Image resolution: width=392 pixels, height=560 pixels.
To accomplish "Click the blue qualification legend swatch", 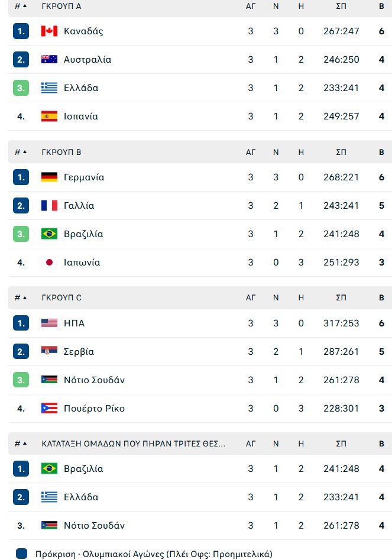I will tap(22, 553).
